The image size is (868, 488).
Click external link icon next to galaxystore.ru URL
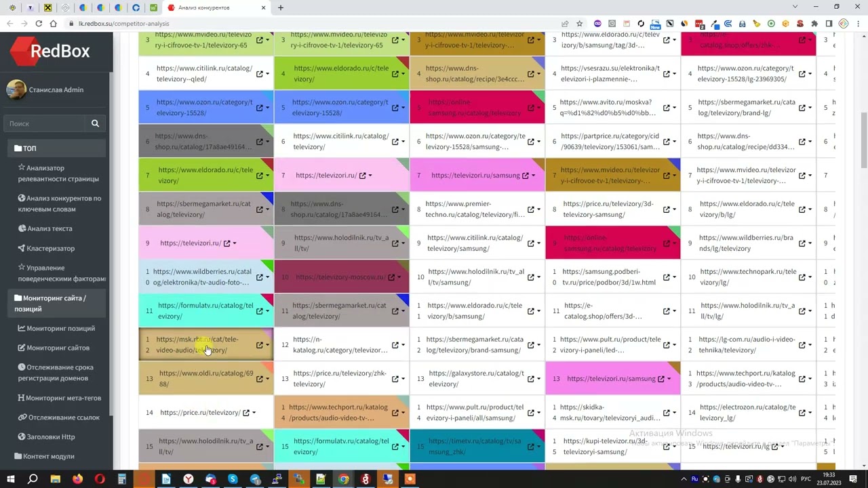[x=531, y=379]
